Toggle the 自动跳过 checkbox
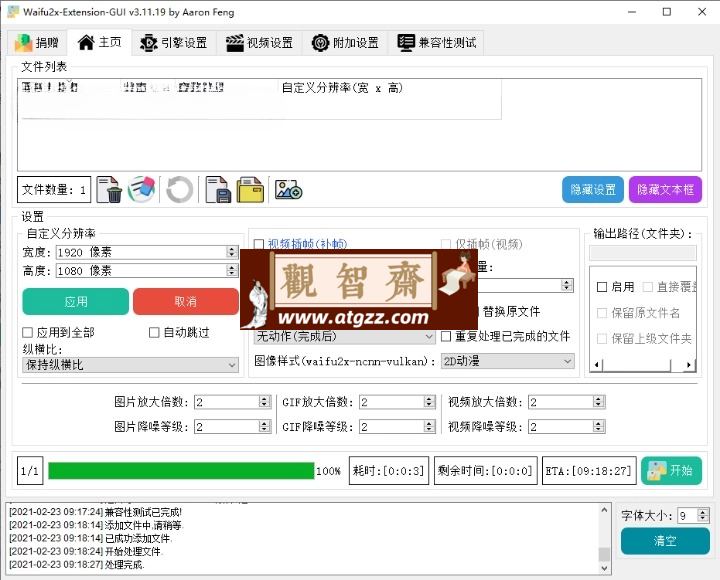 tap(154, 332)
